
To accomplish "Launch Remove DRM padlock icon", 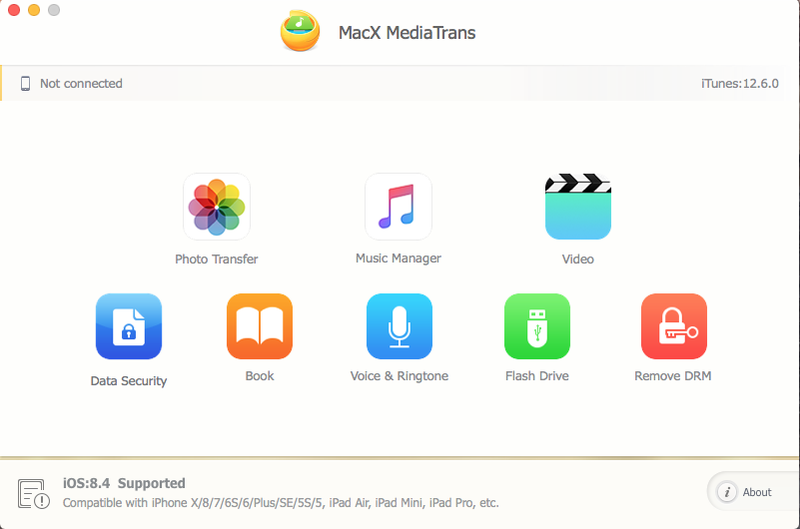I will (x=674, y=326).
